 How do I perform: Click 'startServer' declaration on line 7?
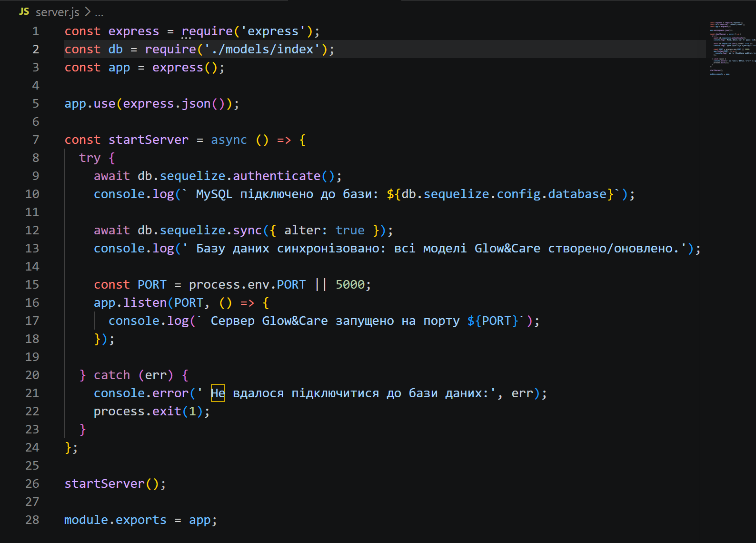click(x=149, y=140)
